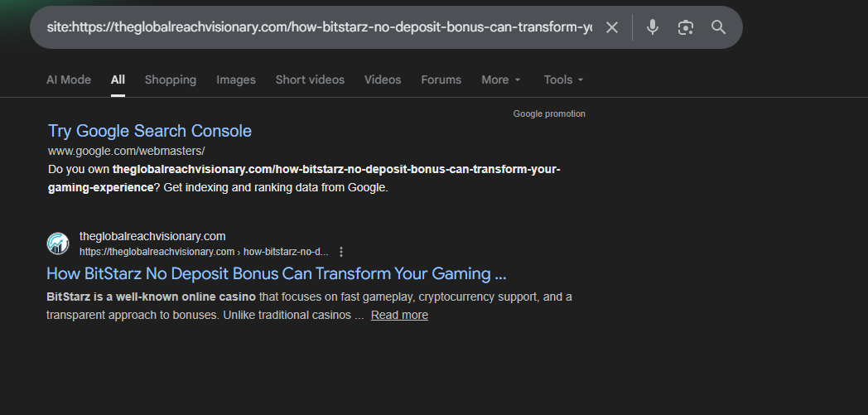Submit search with the magnifying glass icon
The height and width of the screenshot is (415, 868).
pyautogui.click(x=719, y=27)
